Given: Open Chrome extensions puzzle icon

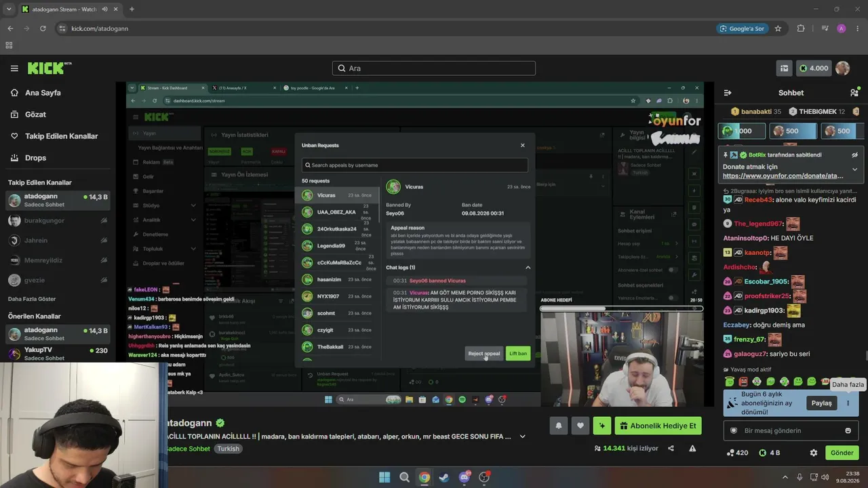Looking at the screenshot, I should (x=801, y=28).
